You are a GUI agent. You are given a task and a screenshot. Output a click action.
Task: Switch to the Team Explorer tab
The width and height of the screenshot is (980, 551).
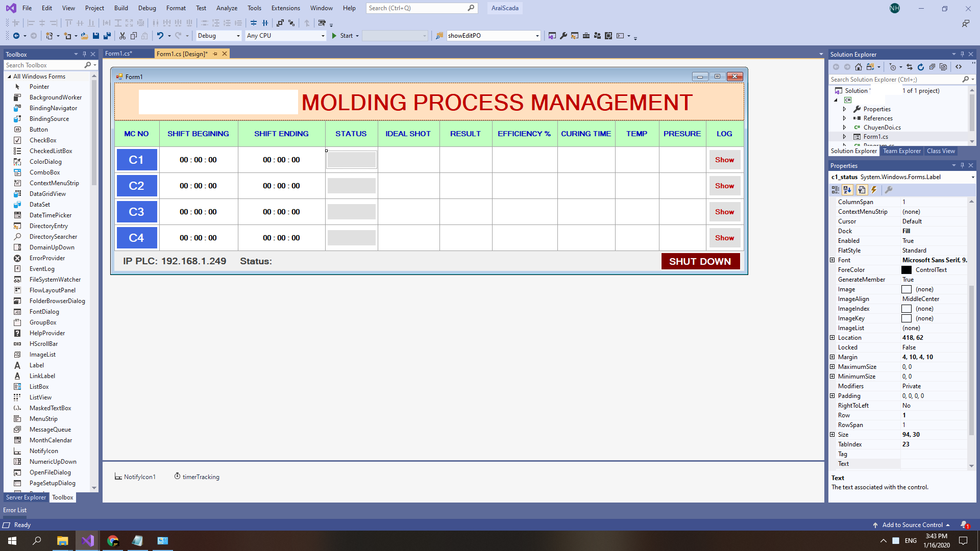click(902, 151)
